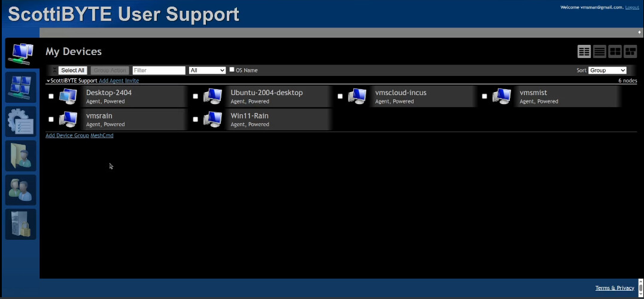Click into the Filter text field

point(159,71)
